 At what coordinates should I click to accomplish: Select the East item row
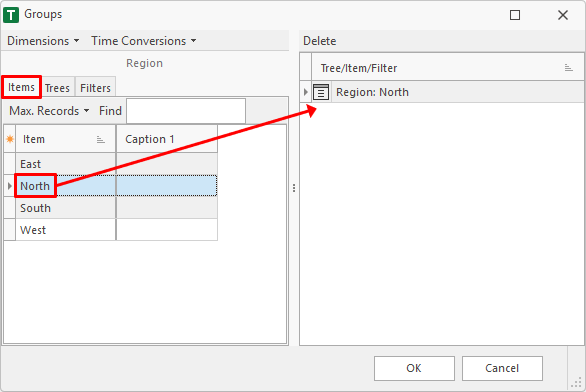point(116,164)
